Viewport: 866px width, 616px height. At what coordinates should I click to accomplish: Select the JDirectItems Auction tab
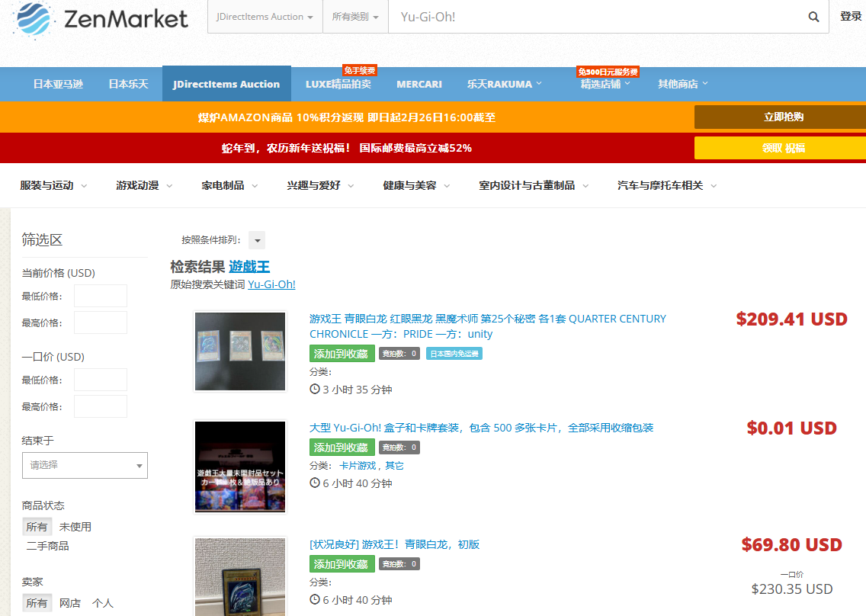(x=226, y=84)
